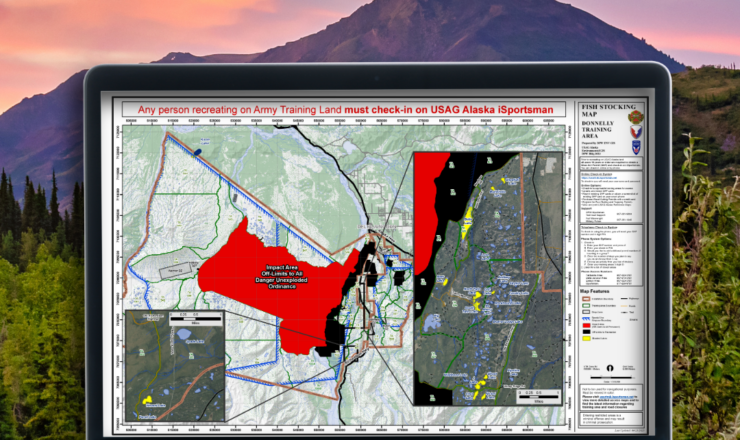Click the criminal offense warning text box

click(611, 418)
